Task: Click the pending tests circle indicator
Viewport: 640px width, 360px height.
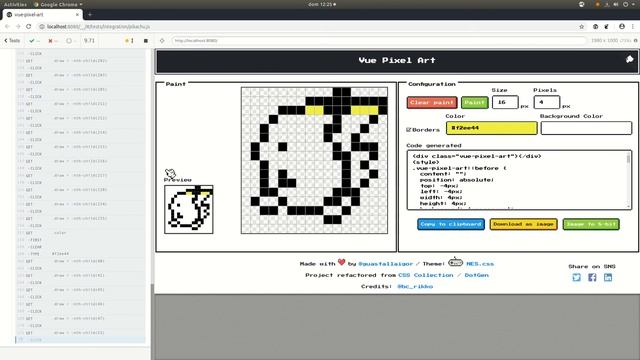Action: point(69,40)
